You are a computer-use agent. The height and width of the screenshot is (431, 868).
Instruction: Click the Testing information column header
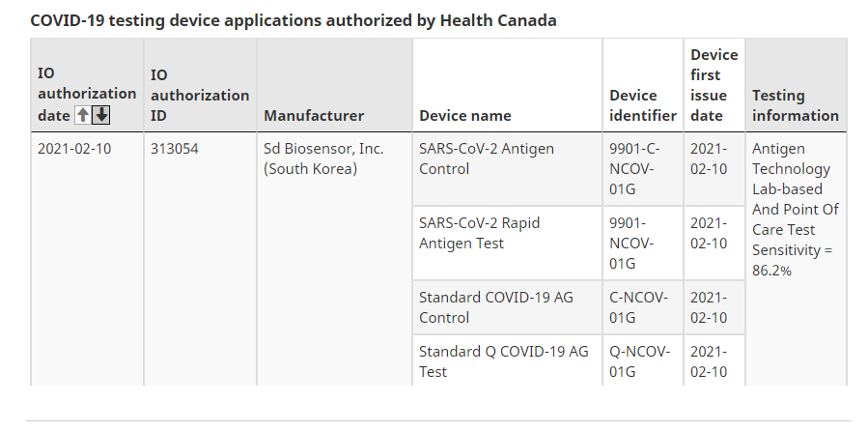click(796, 85)
